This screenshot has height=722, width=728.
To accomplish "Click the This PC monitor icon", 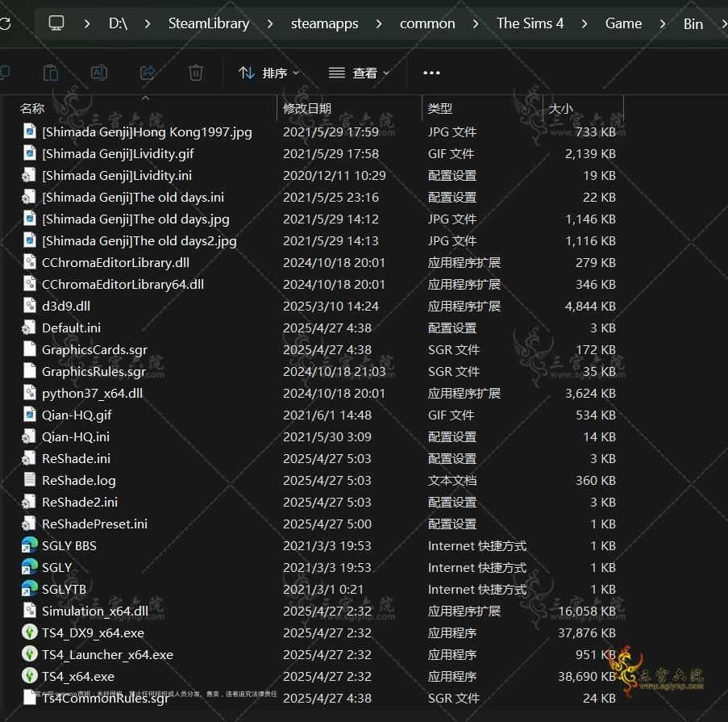I will [56, 23].
